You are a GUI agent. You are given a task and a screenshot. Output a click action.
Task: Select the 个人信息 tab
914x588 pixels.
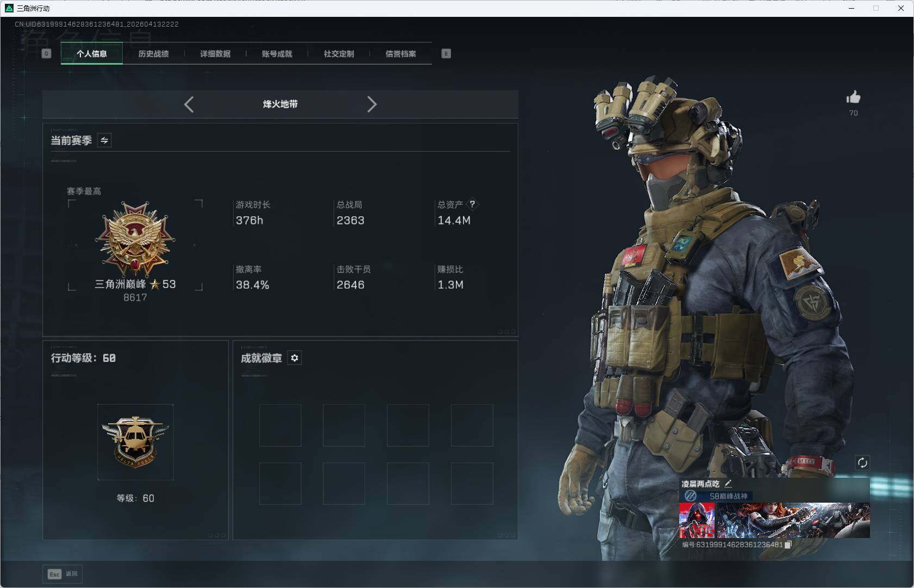coord(92,54)
